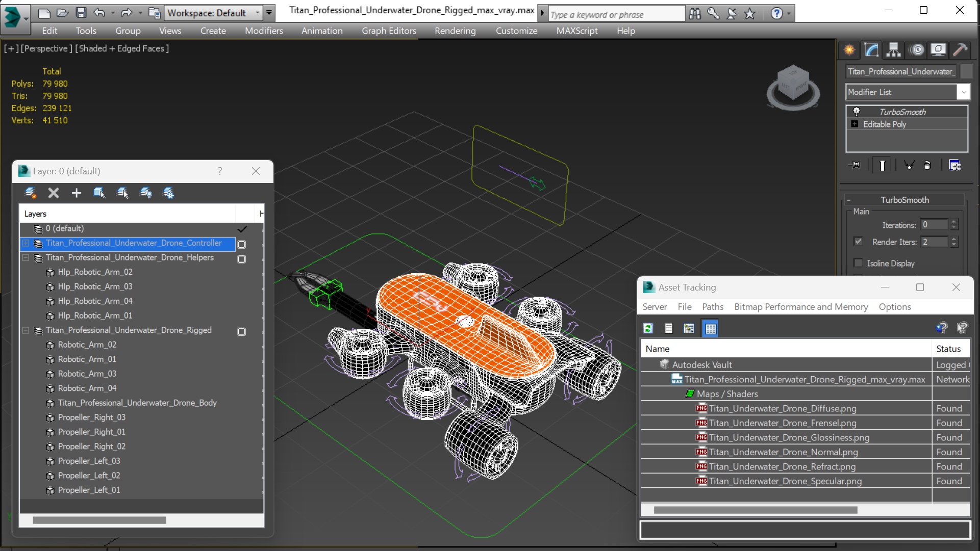Collapse the Drone_Rigged layer tree node
The width and height of the screenshot is (980, 551).
(26, 330)
